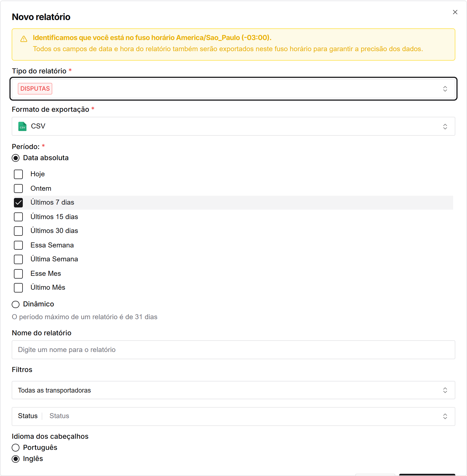
Task: Check the Essa Semana checkbox
Action: pyautogui.click(x=18, y=245)
